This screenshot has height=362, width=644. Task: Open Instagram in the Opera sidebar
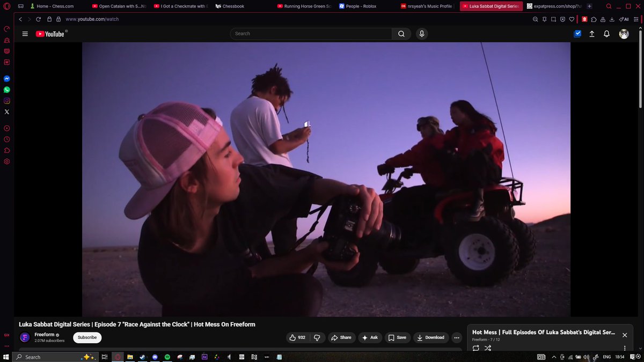click(x=7, y=101)
